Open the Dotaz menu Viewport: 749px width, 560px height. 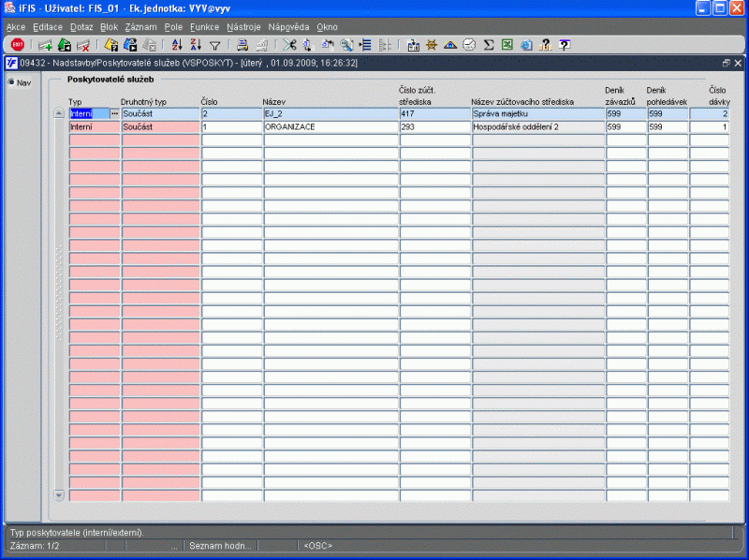tap(81, 27)
